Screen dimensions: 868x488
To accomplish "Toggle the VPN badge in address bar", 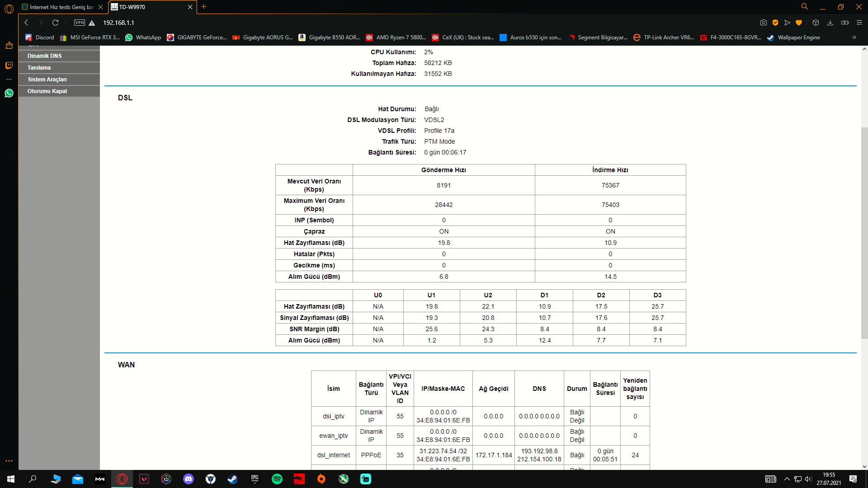I will click(80, 23).
